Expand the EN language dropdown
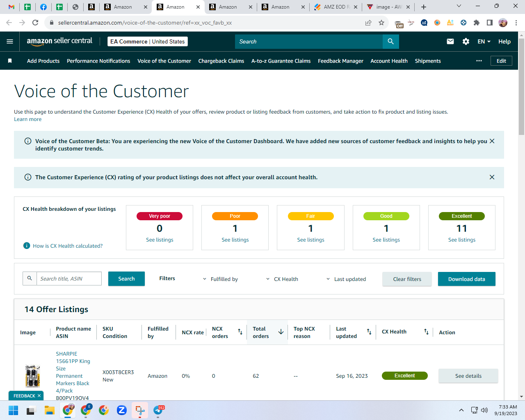Viewport: 525px width, 420px height. tap(484, 41)
